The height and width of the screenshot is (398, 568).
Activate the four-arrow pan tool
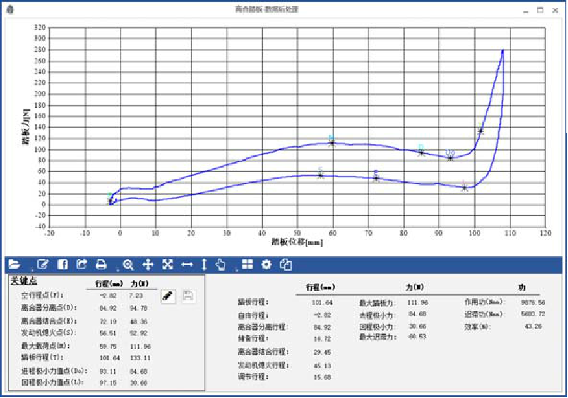pos(148,265)
